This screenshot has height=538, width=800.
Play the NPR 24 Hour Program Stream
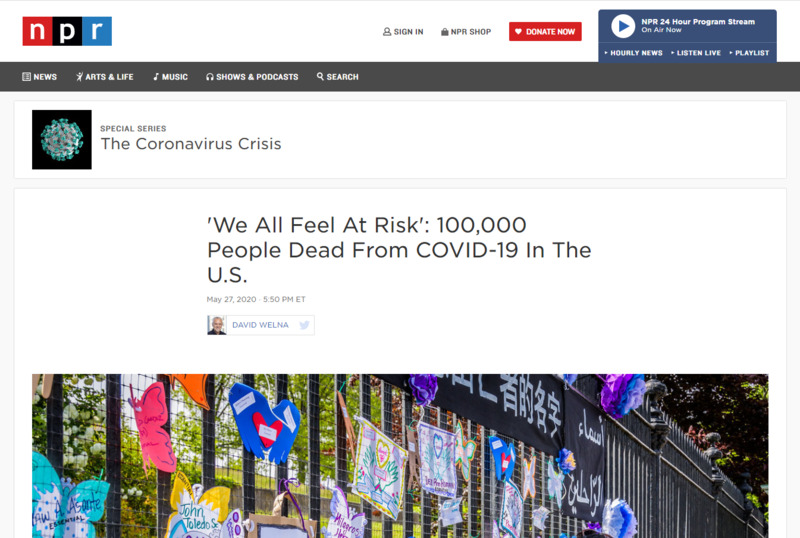(x=623, y=26)
